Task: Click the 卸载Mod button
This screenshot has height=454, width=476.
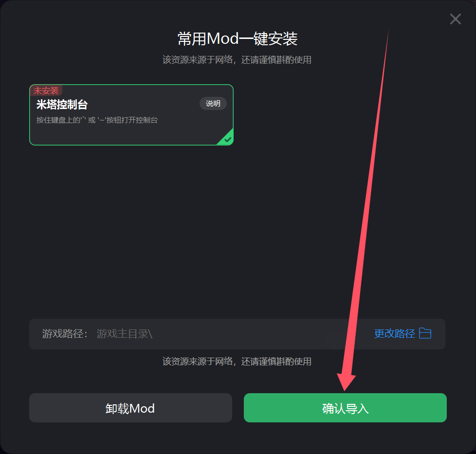Action: (x=130, y=408)
